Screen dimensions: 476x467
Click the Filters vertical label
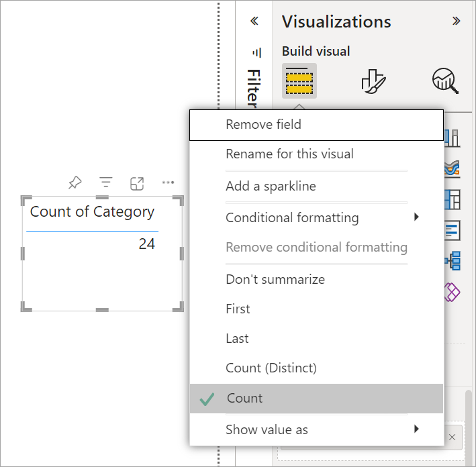(254, 89)
